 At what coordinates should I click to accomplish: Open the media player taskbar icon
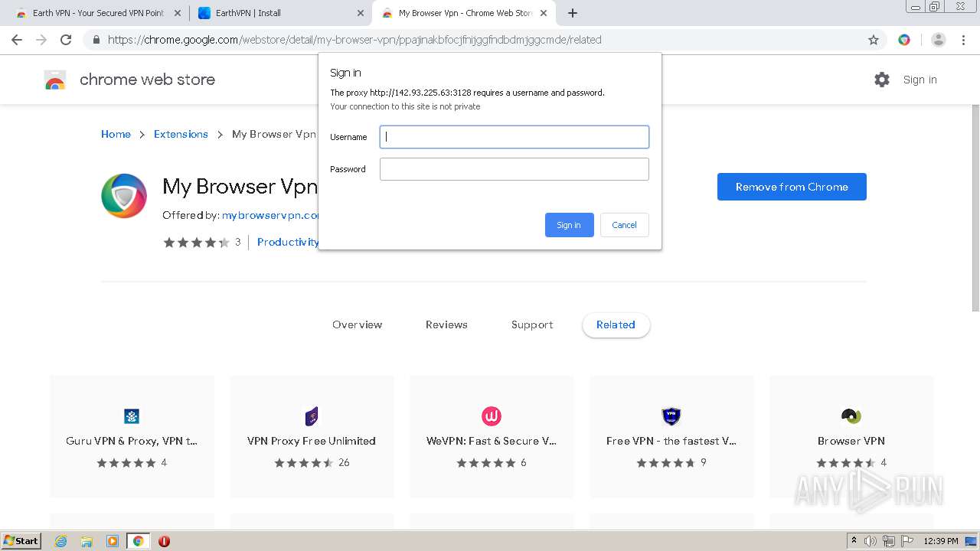click(x=113, y=541)
